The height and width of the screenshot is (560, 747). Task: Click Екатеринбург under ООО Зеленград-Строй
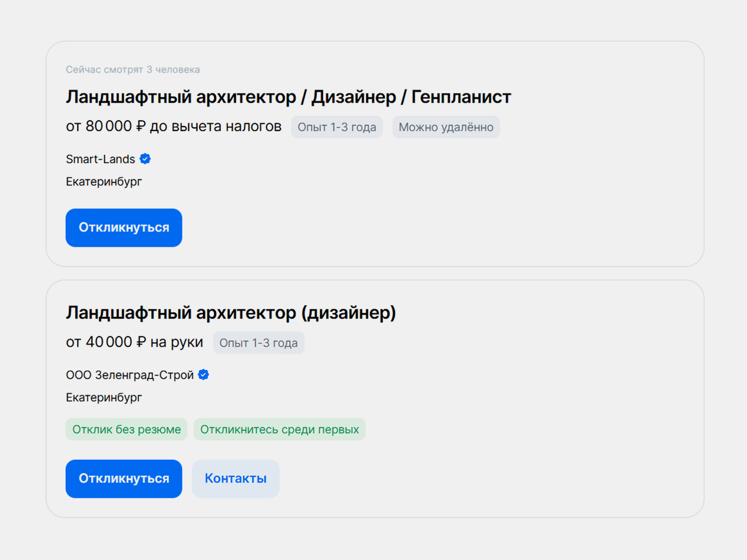coord(104,398)
